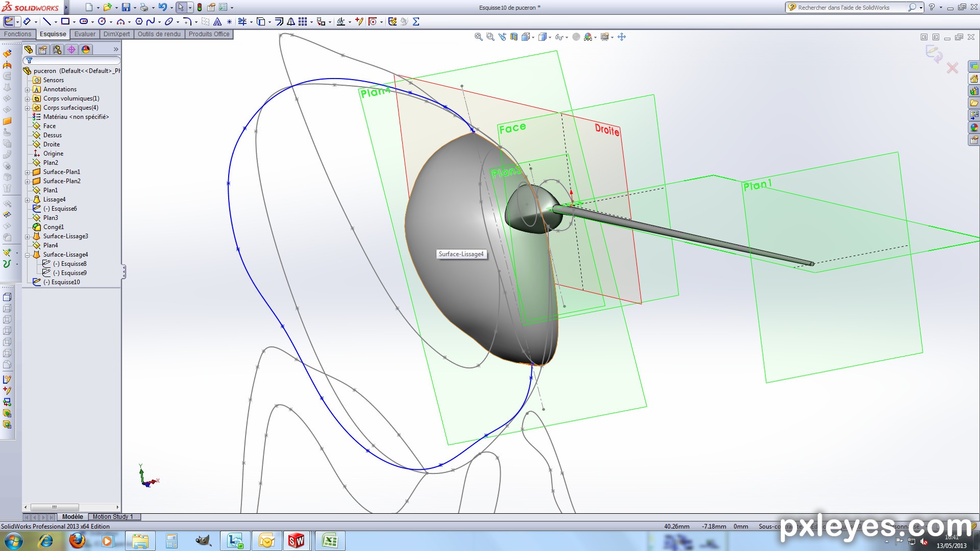Select the Point sketch tool
Viewport: 980px width, 551px height.
tap(229, 21)
